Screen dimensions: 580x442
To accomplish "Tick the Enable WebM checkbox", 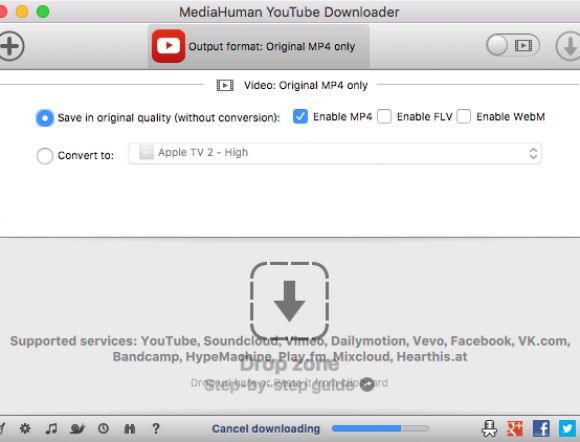I will click(463, 117).
